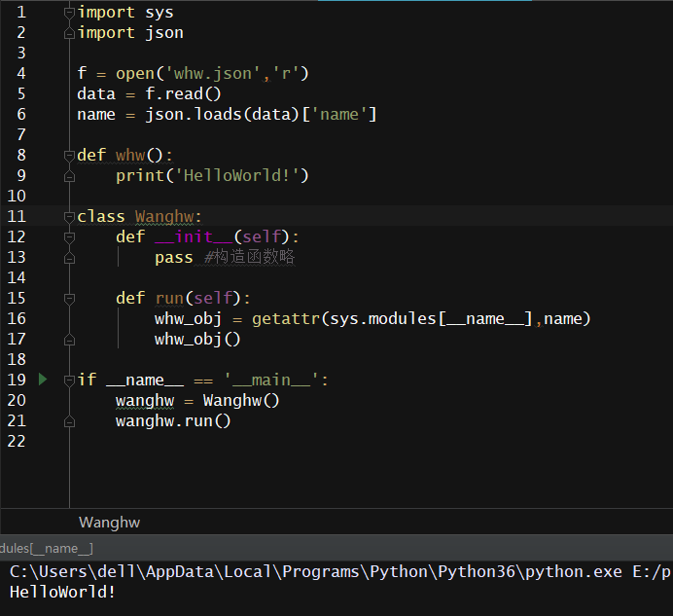The image size is (673, 616).
Task: Click function name whw on line 8
Action: click(130, 155)
